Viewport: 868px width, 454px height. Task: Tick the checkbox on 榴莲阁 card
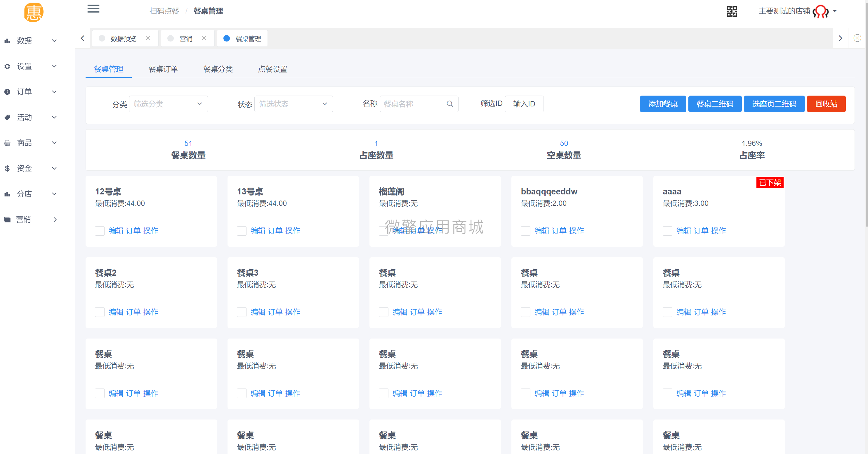383,231
